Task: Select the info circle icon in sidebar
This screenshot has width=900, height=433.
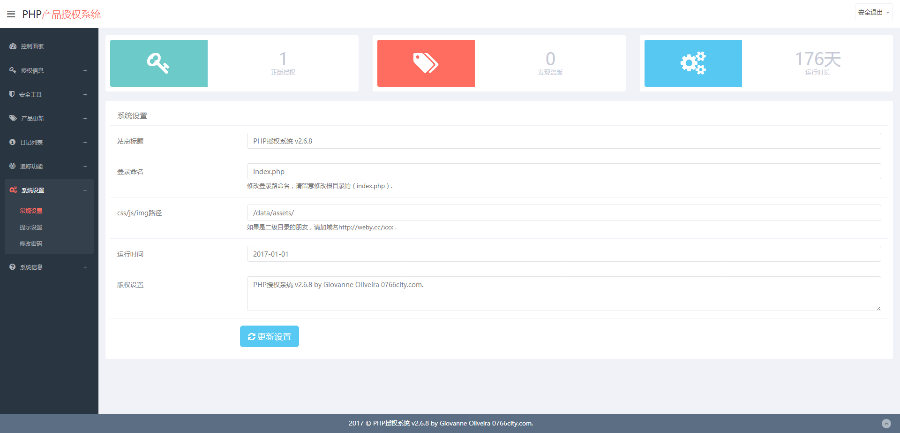Action: click(13, 142)
